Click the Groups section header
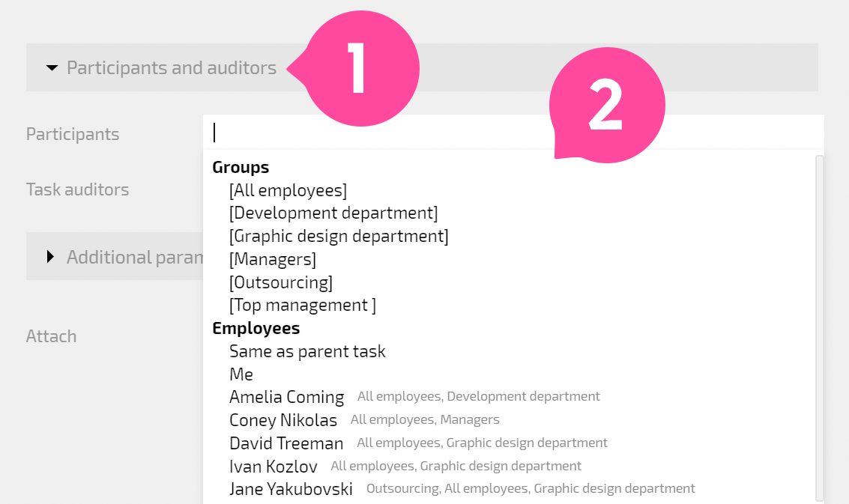Viewport: 849px width, 504px height. pyautogui.click(x=241, y=167)
